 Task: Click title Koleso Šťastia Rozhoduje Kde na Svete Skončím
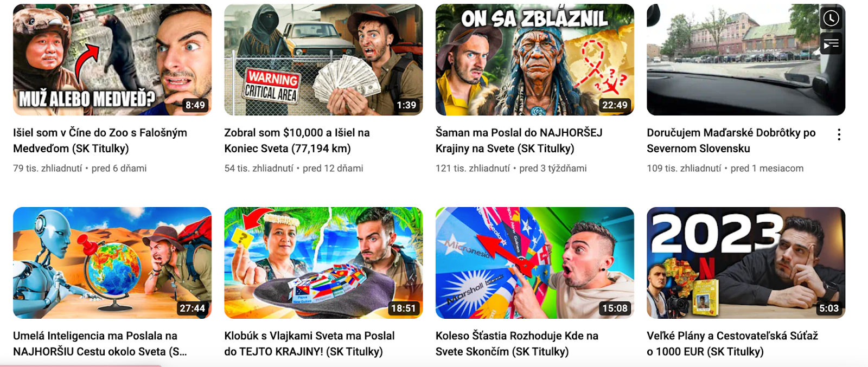(516, 343)
